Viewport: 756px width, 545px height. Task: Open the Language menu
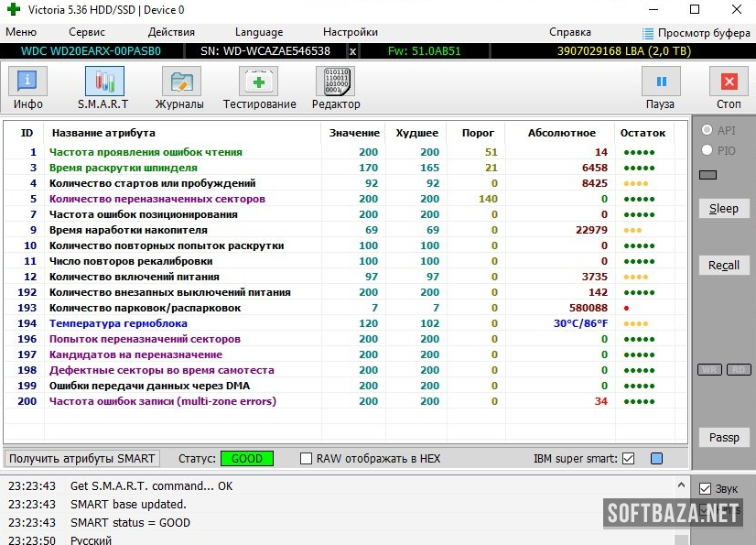click(258, 32)
